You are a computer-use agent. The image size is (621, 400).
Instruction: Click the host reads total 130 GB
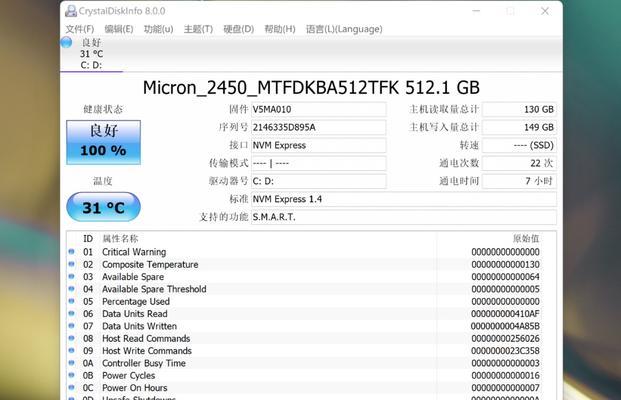coord(519,109)
